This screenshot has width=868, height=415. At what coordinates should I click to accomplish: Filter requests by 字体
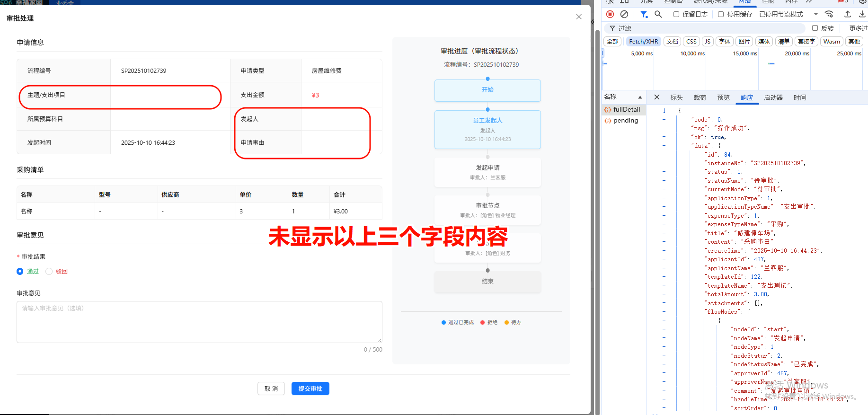point(725,41)
